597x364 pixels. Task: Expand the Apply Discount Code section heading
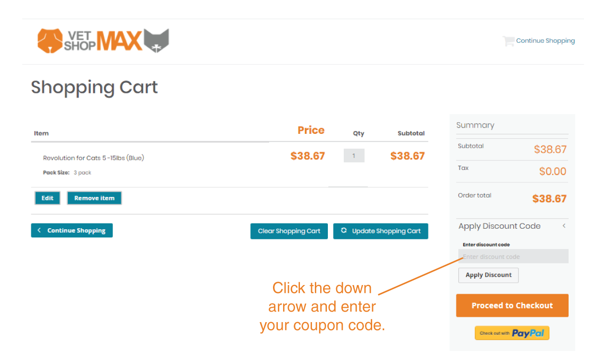click(x=499, y=226)
